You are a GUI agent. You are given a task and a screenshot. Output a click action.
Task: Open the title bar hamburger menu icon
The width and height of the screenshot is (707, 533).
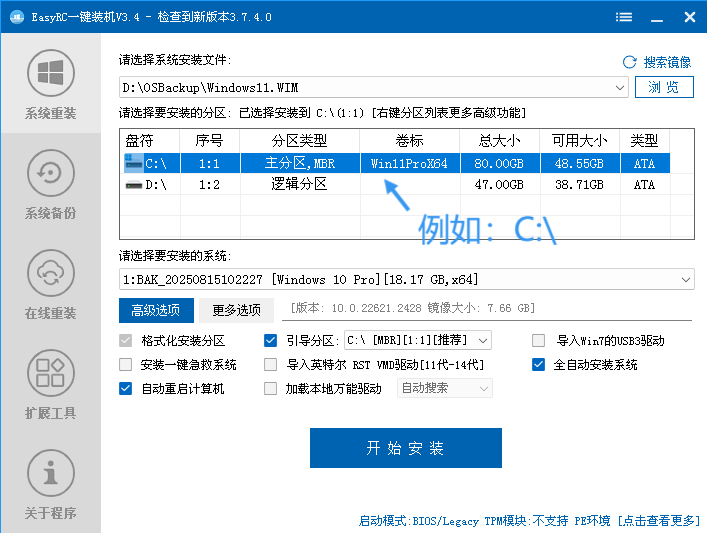tap(624, 17)
